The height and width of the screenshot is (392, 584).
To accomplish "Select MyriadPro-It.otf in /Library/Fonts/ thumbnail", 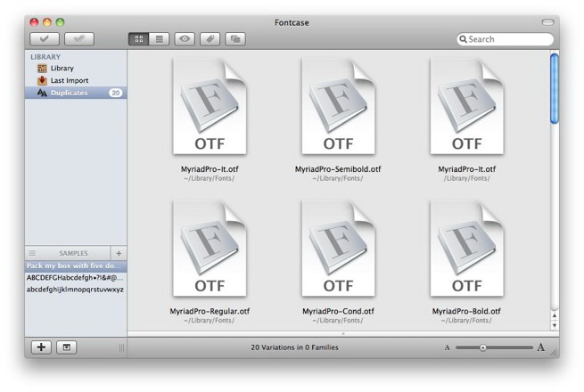I will [x=466, y=107].
